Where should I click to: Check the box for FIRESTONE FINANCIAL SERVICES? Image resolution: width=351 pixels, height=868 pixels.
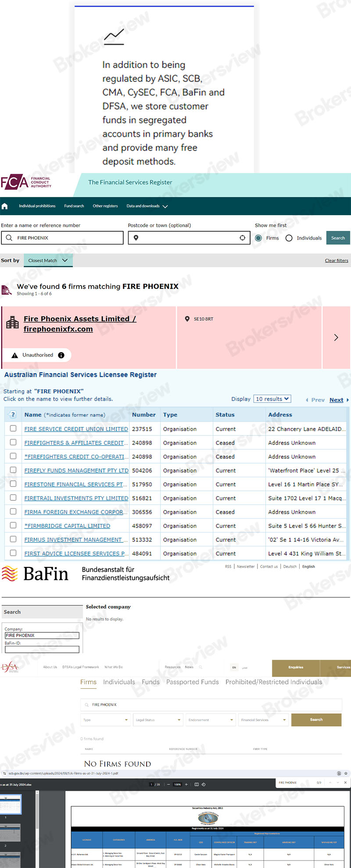(x=13, y=484)
